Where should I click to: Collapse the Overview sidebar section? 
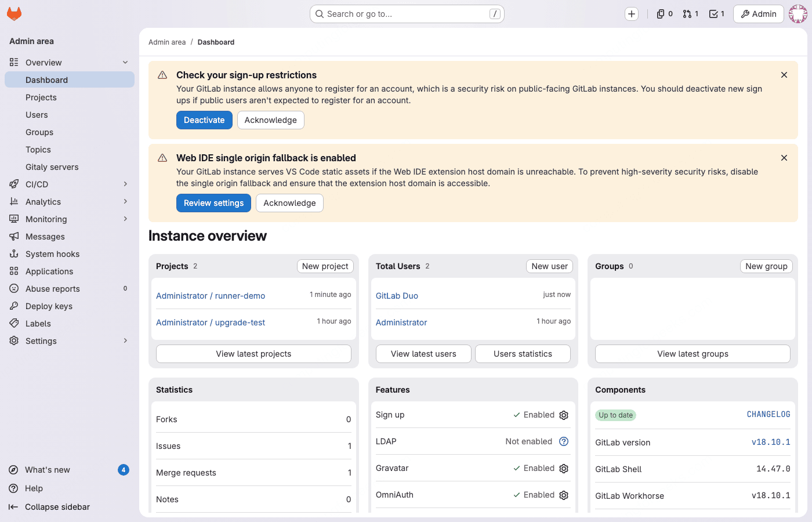[125, 62]
